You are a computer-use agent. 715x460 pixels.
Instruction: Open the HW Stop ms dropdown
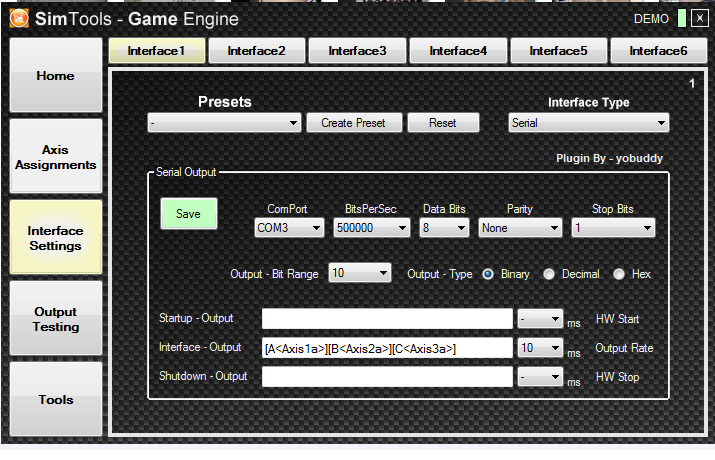[x=540, y=377]
